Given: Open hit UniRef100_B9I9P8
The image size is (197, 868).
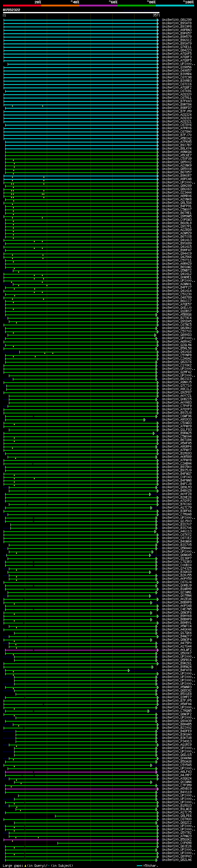Looking at the screenshot, I should pos(177,26).
